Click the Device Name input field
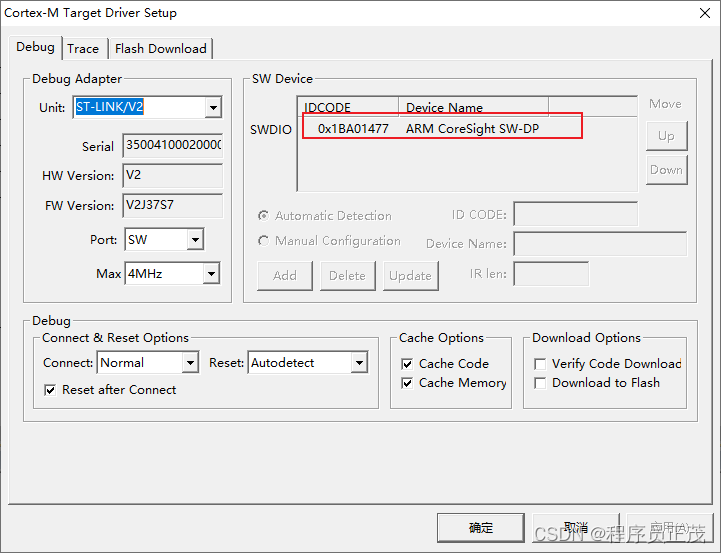The image size is (721, 553). pyautogui.click(x=600, y=244)
